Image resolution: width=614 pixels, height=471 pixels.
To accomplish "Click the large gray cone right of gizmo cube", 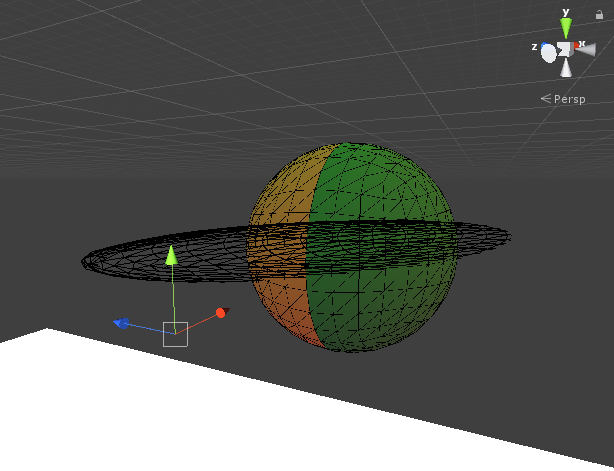I will pyautogui.click(x=585, y=50).
